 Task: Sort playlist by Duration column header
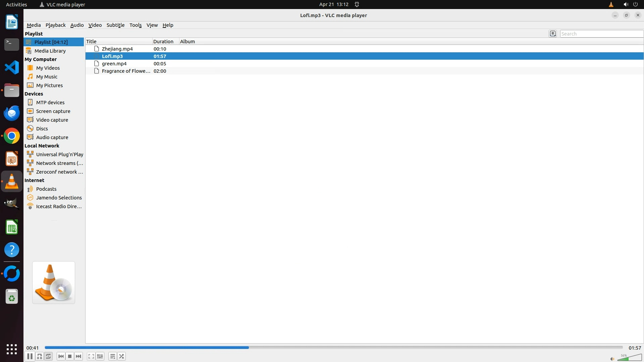163,42
